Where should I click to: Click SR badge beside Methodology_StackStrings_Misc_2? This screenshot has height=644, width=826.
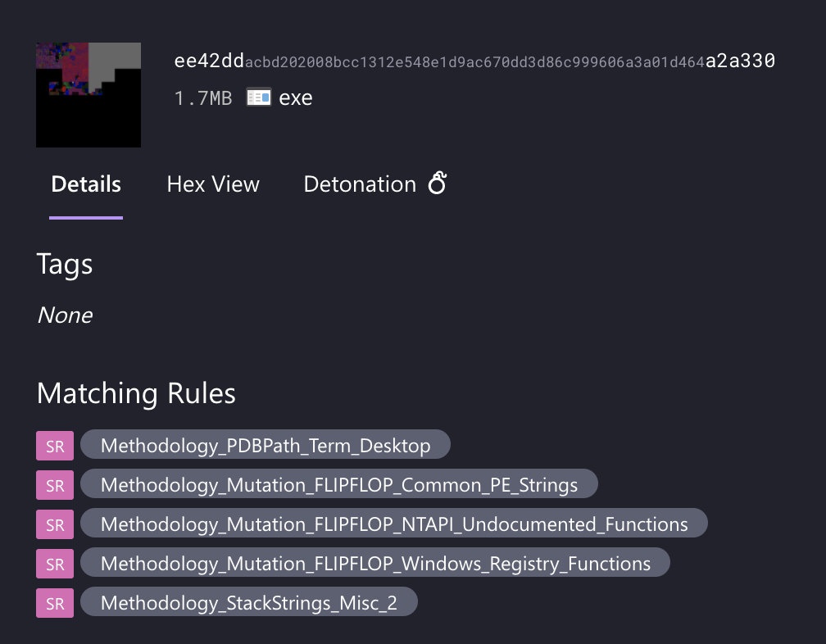click(x=55, y=603)
